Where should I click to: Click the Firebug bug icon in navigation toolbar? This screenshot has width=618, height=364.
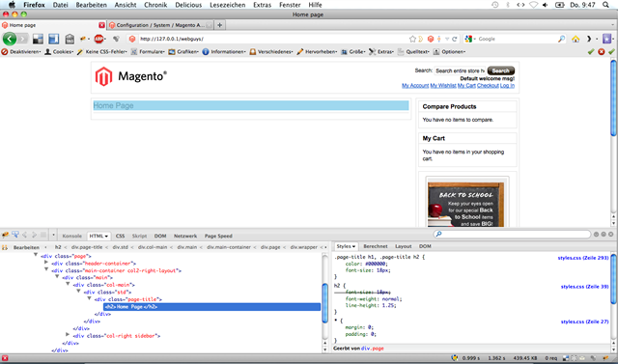[84, 39]
